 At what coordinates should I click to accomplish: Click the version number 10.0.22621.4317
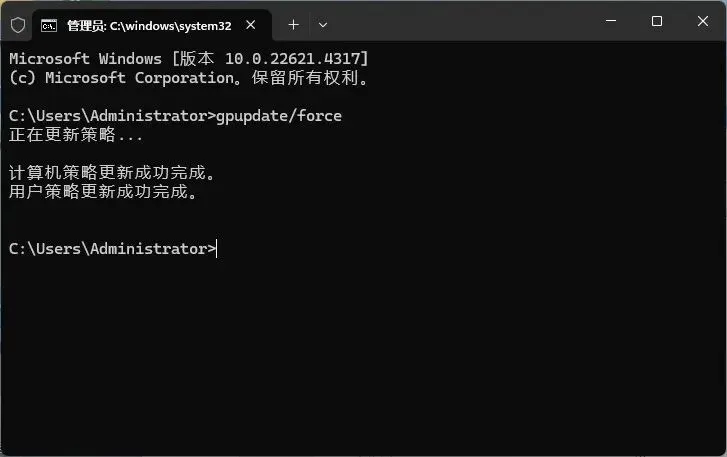(293, 59)
